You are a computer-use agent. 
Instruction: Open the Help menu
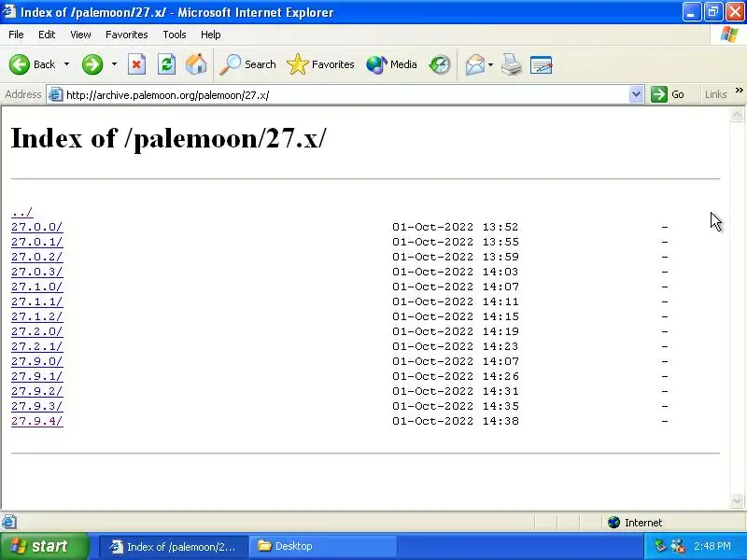pyautogui.click(x=211, y=35)
